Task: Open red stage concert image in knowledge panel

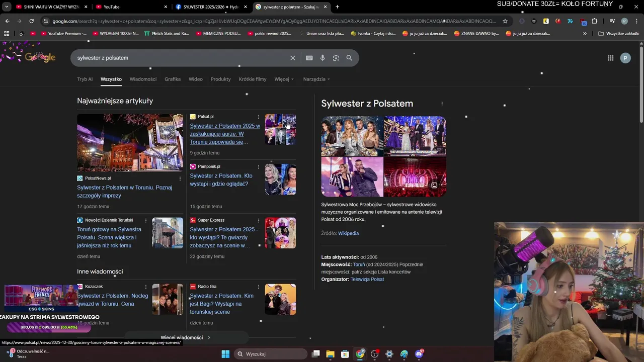Action: click(x=415, y=177)
